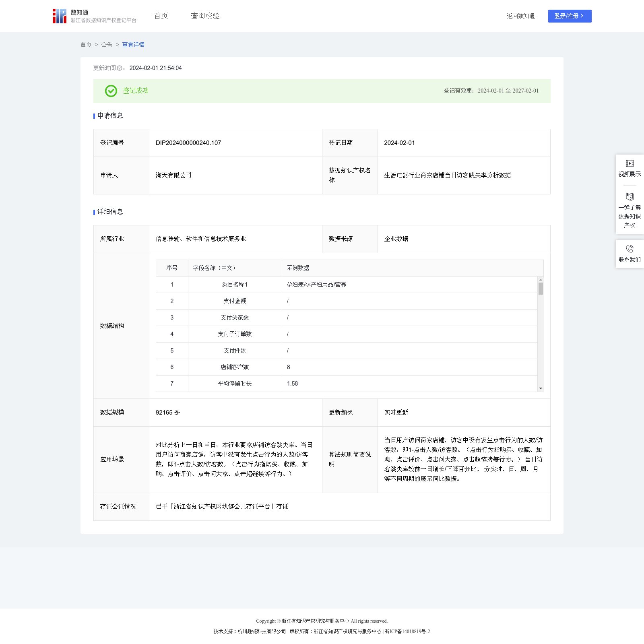The width and height of the screenshot is (644, 644).
Task: Open the 视频展示 video icon
Action: pyautogui.click(x=630, y=163)
